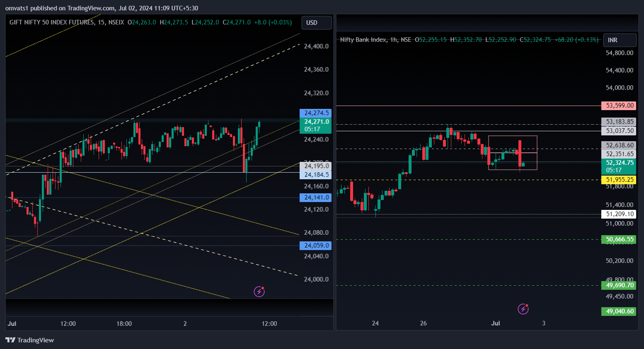Select the current price label 24,271.0
This screenshot has width=644, height=349.
(315, 125)
